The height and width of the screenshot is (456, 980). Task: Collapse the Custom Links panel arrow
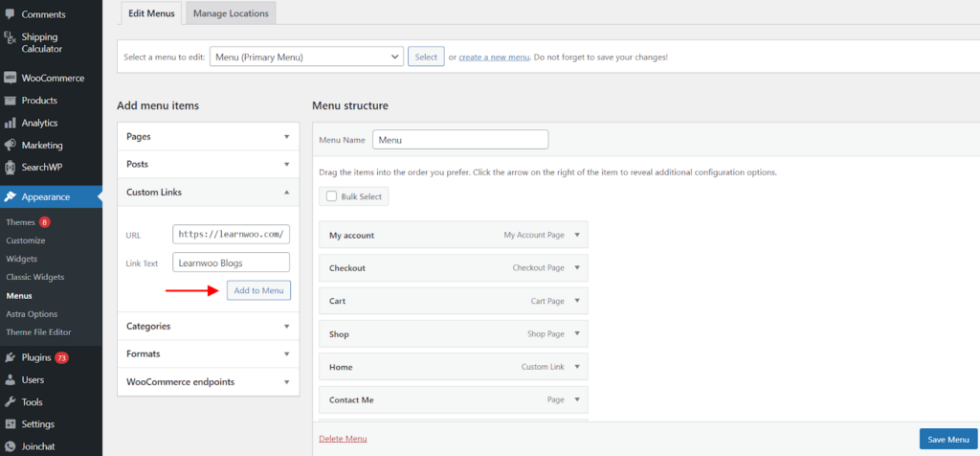287,193
